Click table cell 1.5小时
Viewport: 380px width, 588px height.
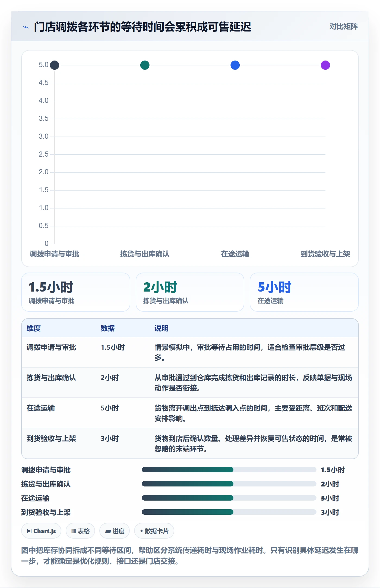coord(113,347)
